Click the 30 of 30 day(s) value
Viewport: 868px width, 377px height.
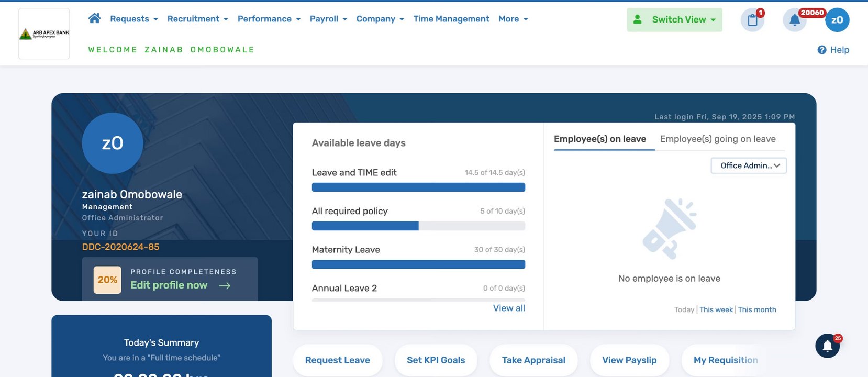[499, 250]
